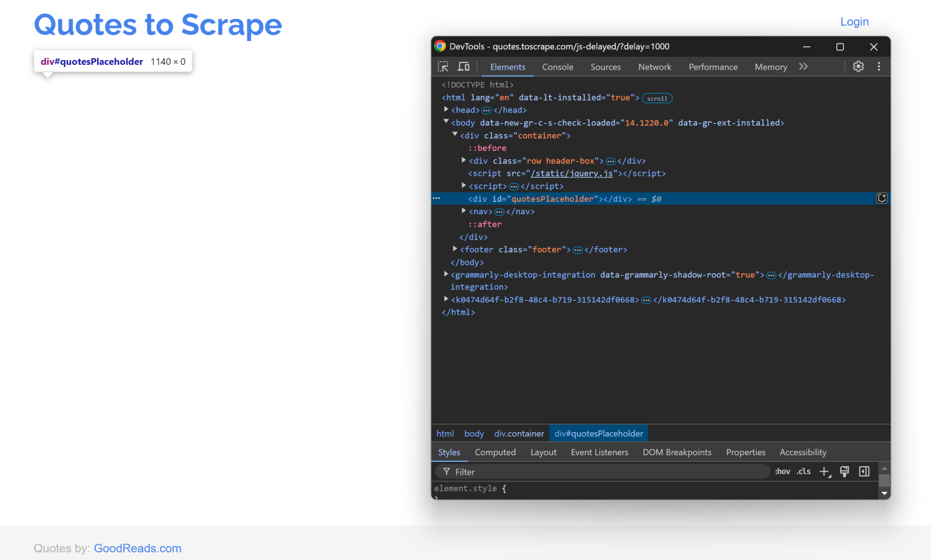The width and height of the screenshot is (931, 560).
Task: Click the Styles panel scrollbar down arrow
Action: click(x=884, y=493)
